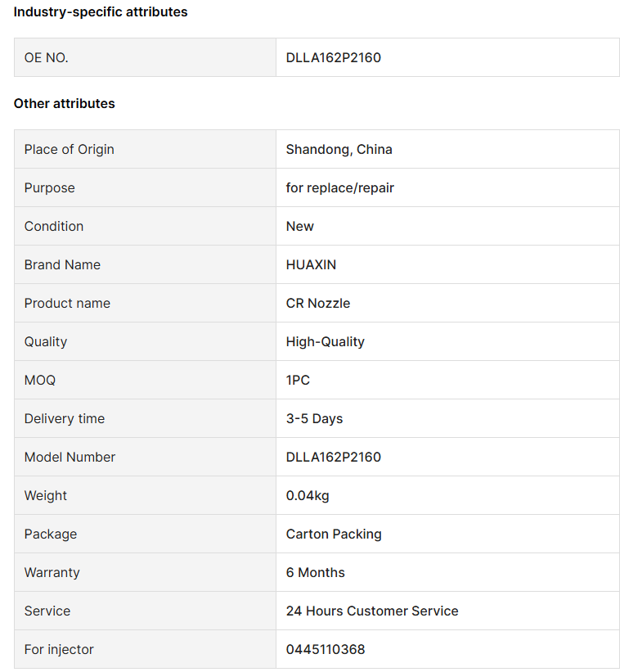Select the MOQ value 1PC
620x672 pixels.
(298, 380)
